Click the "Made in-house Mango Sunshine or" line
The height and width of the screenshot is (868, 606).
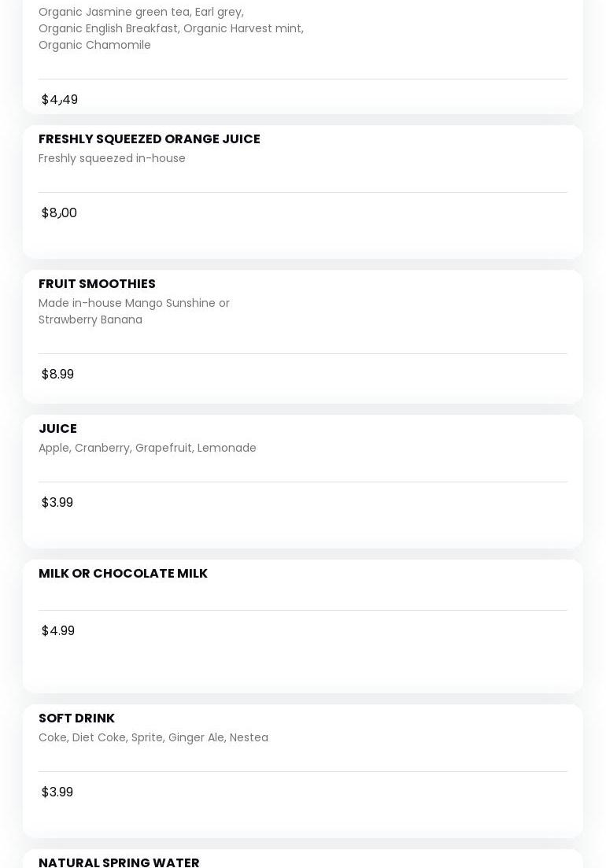[134, 303]
